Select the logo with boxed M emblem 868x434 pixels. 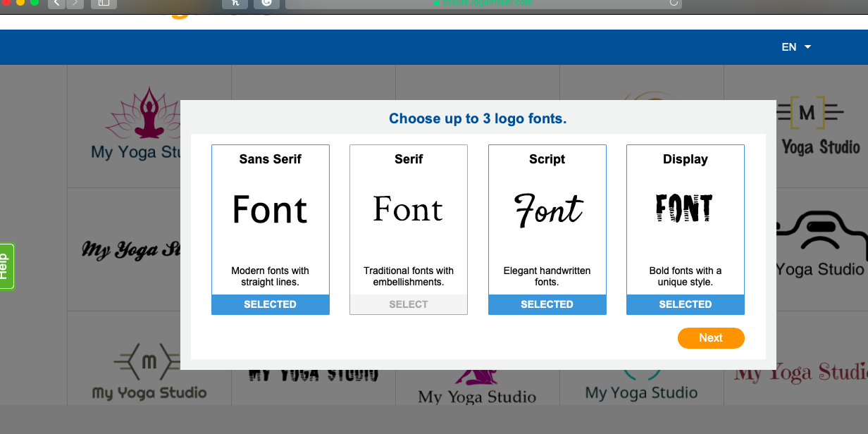tap(821, 125)
